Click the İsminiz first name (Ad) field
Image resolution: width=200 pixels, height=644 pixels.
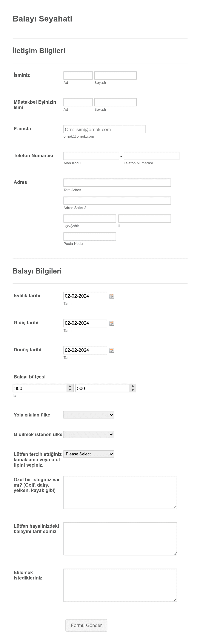(x=78, y=75)
